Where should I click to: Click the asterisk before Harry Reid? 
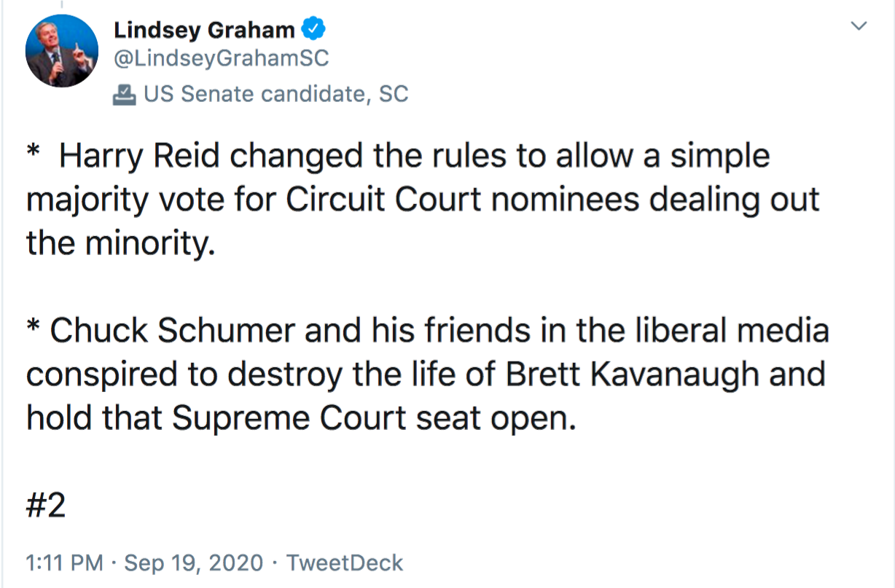click(x=33, y=152)
